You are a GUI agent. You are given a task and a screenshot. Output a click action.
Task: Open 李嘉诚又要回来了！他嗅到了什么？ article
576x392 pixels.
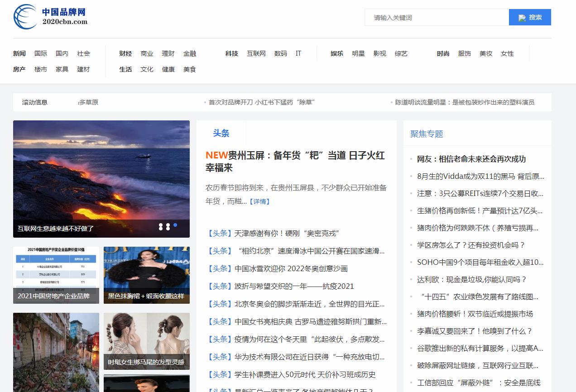pos(475,331)
